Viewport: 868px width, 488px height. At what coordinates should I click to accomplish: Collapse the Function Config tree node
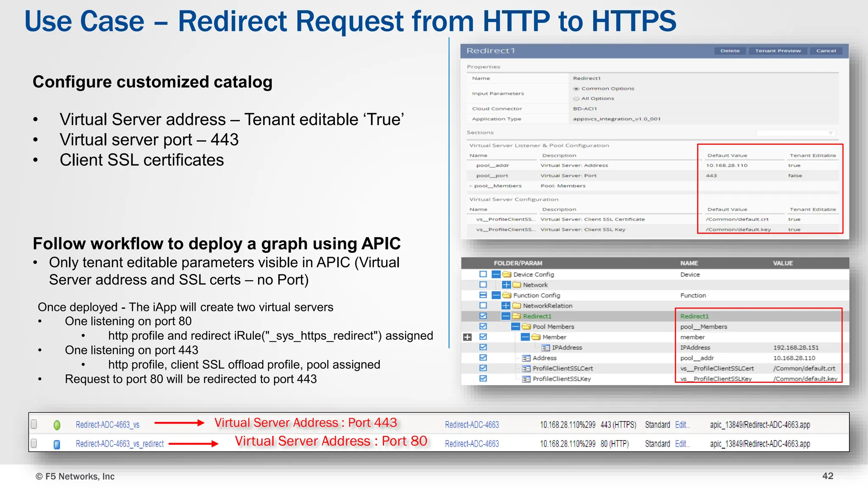[496, 295]
